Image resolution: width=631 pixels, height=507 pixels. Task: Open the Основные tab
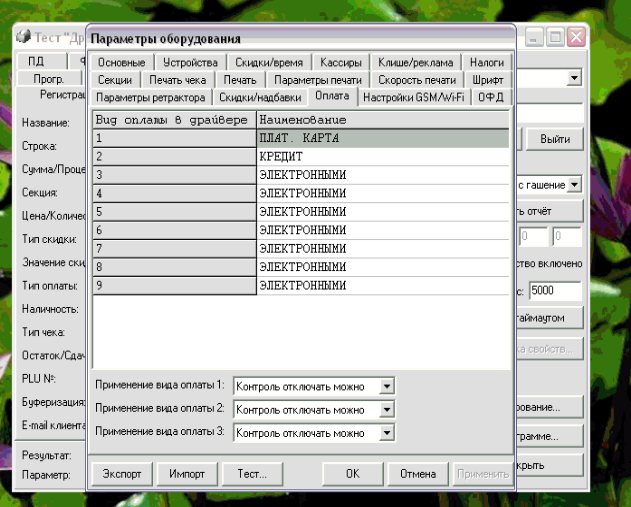[x=121, y=62]
